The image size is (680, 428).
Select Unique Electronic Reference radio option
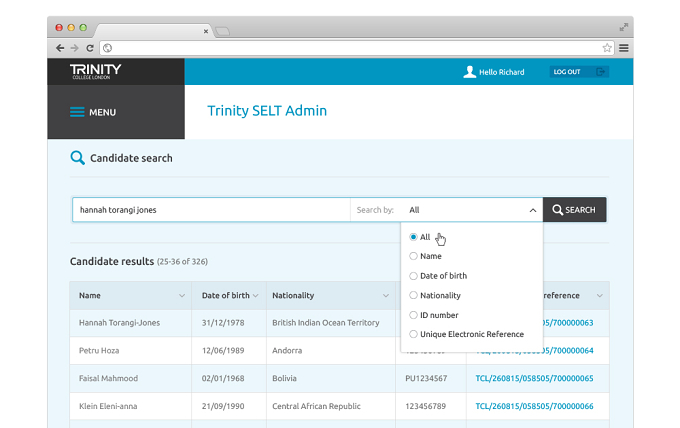pyautogui.click(x=413, y=334)
